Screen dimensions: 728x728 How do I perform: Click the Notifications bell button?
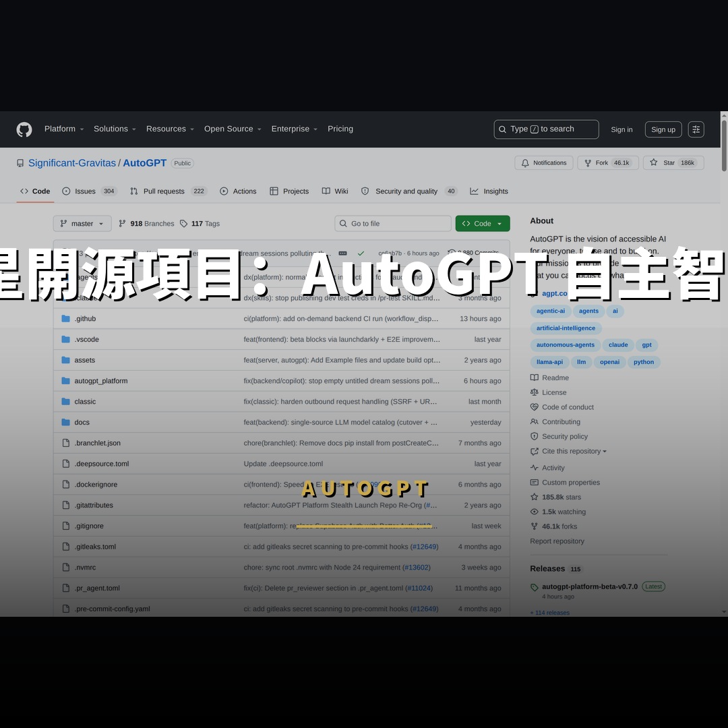544,163
